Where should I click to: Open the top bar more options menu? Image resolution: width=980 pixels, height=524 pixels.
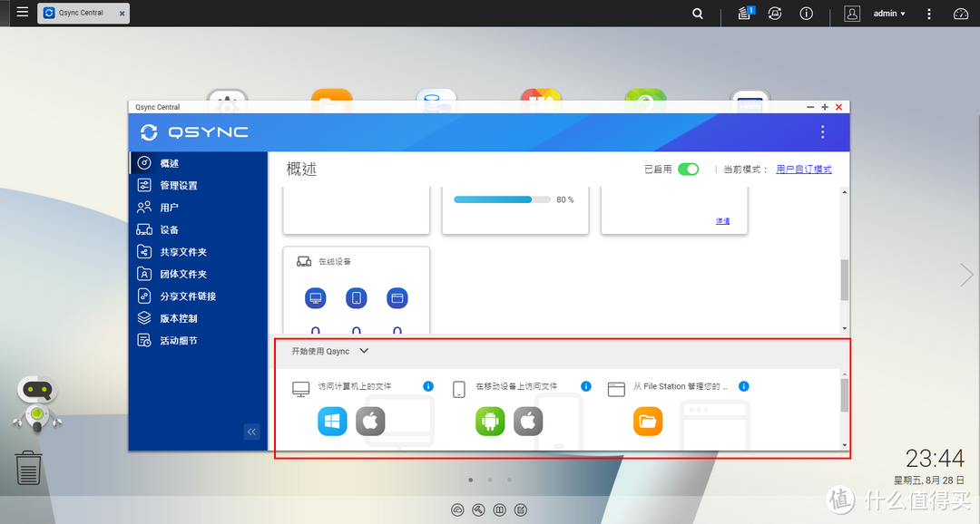pyautogui.click(x=929, y=13)
